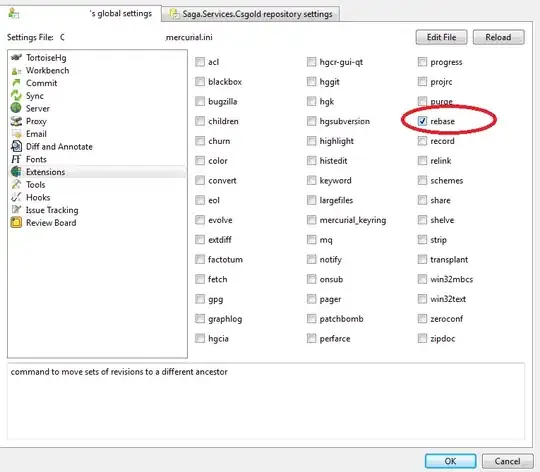This screenshot has width=540, height=472.
Task: Check the mq extension box
Action: 311,240
